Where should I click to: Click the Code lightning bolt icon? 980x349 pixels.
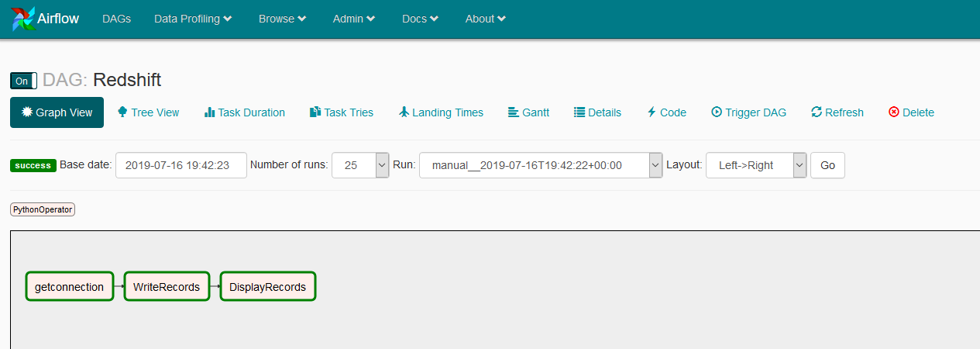point(652,112)
